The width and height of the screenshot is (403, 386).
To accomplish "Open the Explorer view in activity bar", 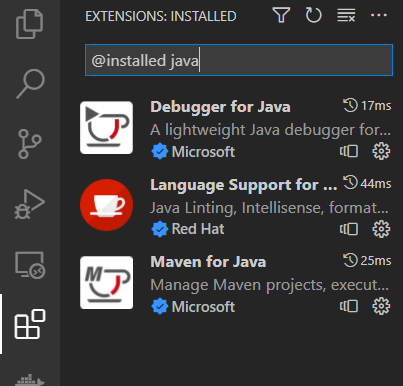I will [x=30, y=24].
